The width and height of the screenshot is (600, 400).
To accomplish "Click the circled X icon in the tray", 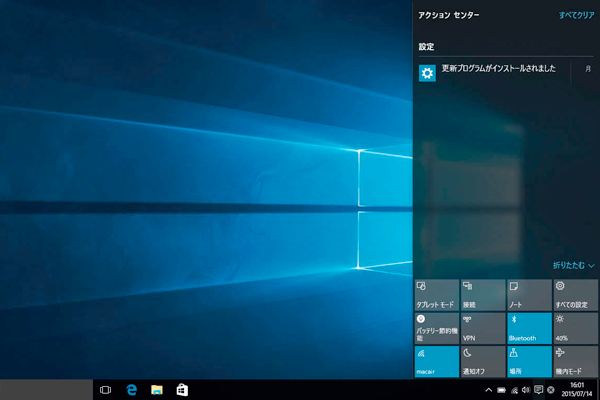I will coord(551,390).
